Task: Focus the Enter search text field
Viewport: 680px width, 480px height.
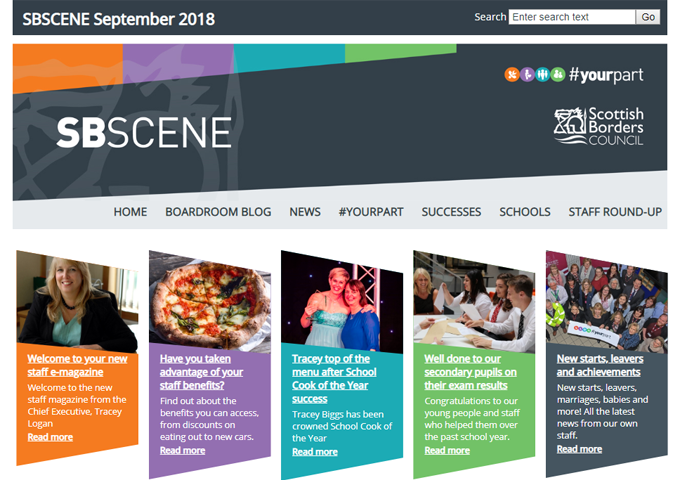Action: pos(572,17)
